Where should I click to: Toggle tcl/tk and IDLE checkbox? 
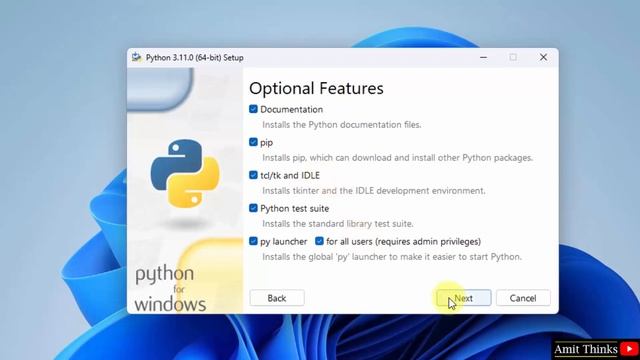coord(253,175)
